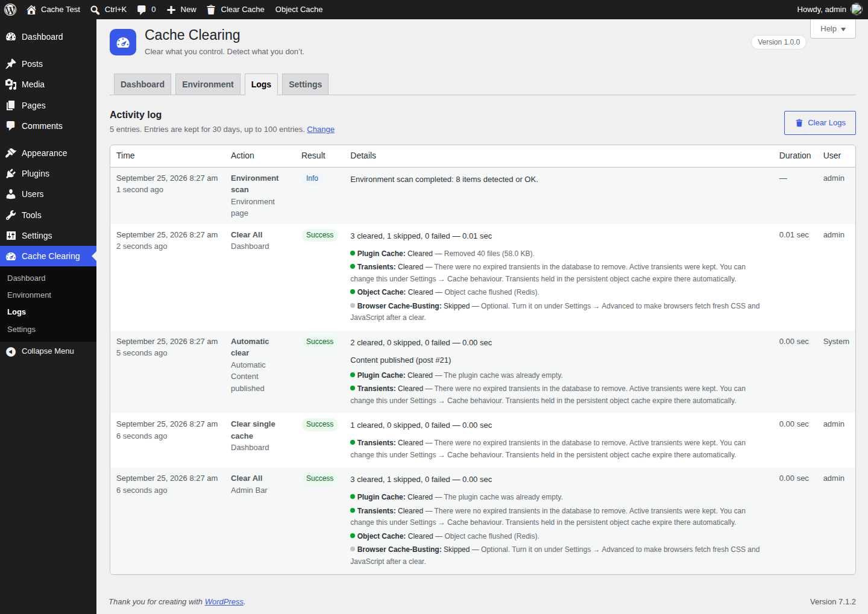The height and width of the screenshot is (614, 868).
Task: Click the "Automatic clear" action text
Action: tap(250, 347)
